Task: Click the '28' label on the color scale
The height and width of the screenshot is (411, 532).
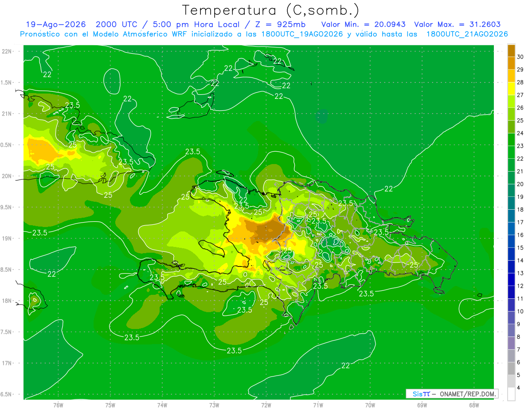Action: 520,82
